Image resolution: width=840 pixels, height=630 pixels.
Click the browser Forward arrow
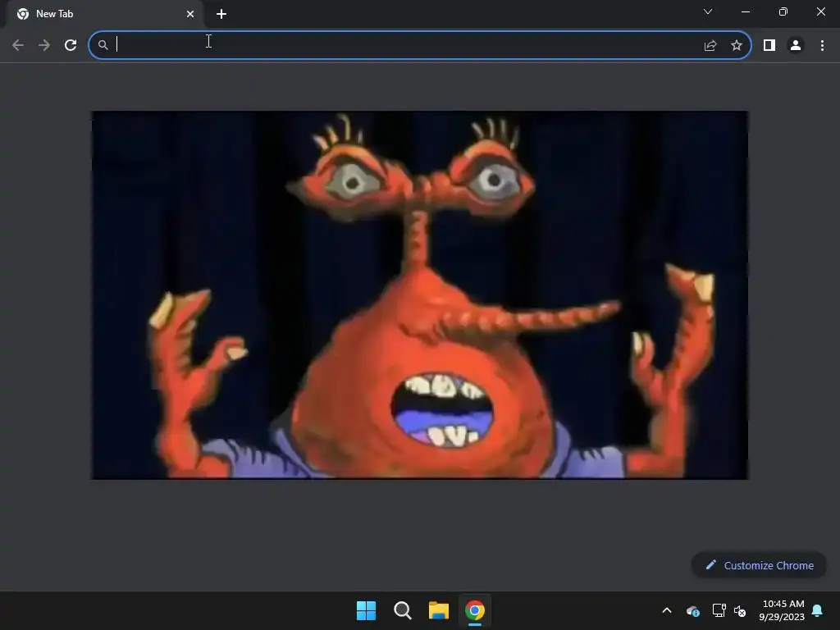pos(44,45)
